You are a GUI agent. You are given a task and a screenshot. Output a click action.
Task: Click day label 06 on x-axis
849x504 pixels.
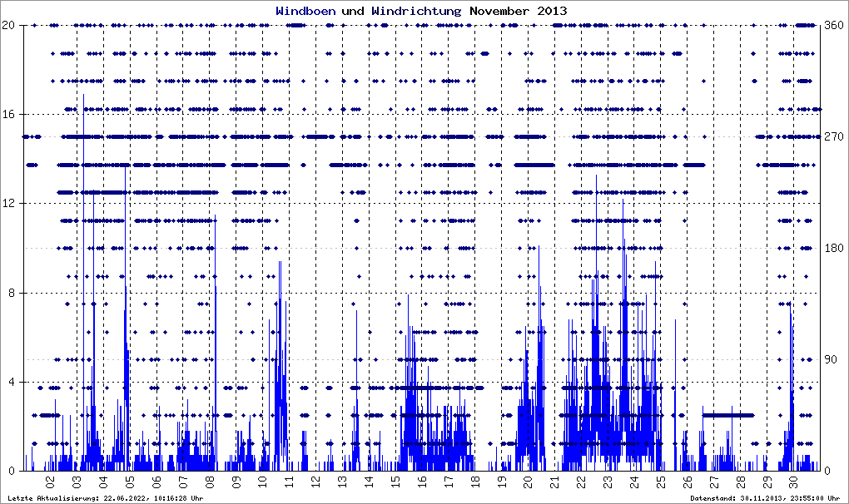pyautogui.click(x=156, y=482)
